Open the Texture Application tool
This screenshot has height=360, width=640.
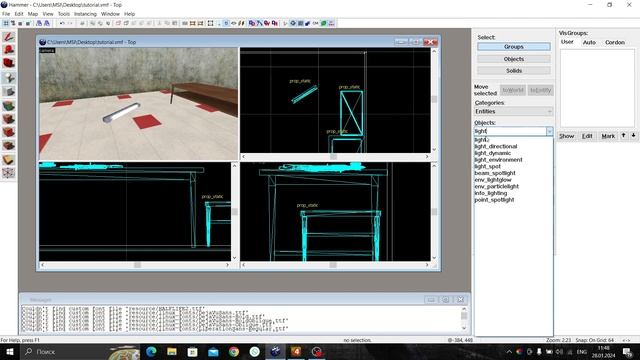tap(9, 105)
